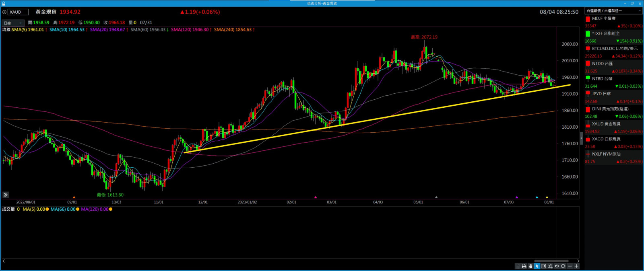Click the XAUD symbol input field
644x271 pixels.
pyautogui.click(x=18, y=12)
